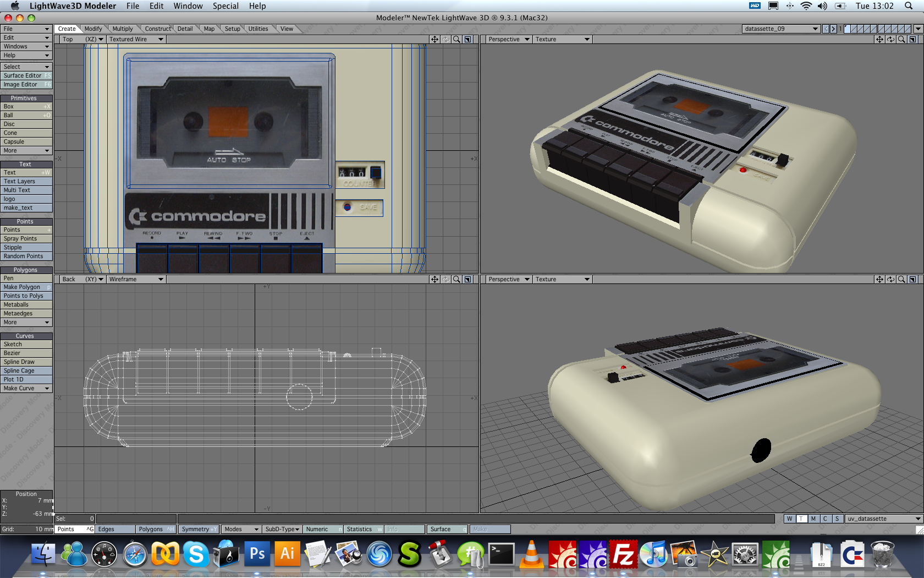The height and width of the screenshot is (578, 924).
Task: Select layer 1 foreground slot
Action: coord(847,29)
